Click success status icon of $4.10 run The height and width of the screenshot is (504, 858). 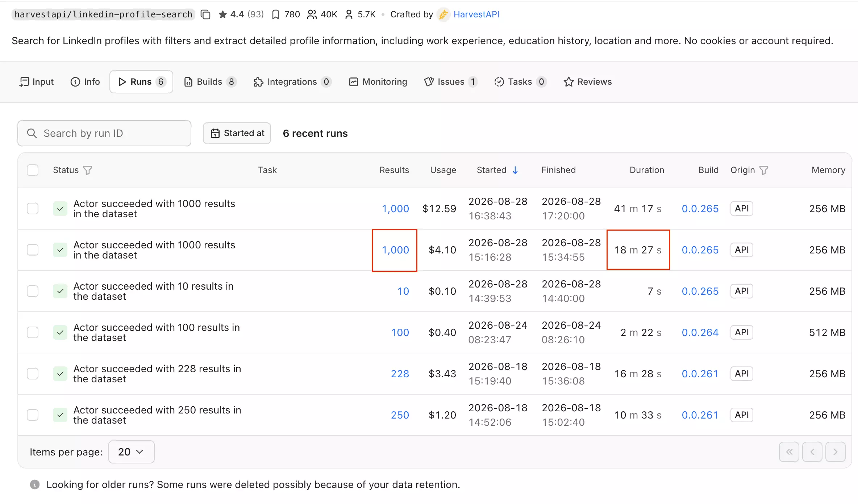point(60,250)
